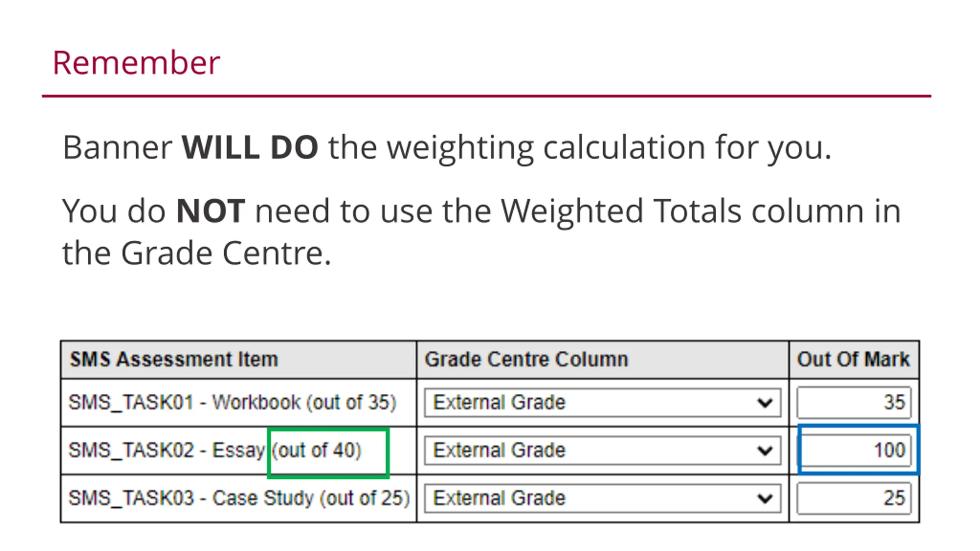Open the External Grade dropdown for Workbook

[603, 403]
